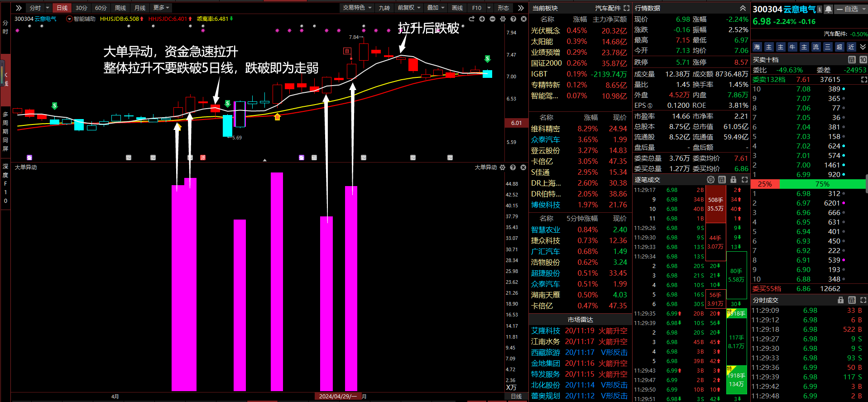Click the redo/restore icon on main chart
The image size is (868, 402).
(x=472, y=19)
